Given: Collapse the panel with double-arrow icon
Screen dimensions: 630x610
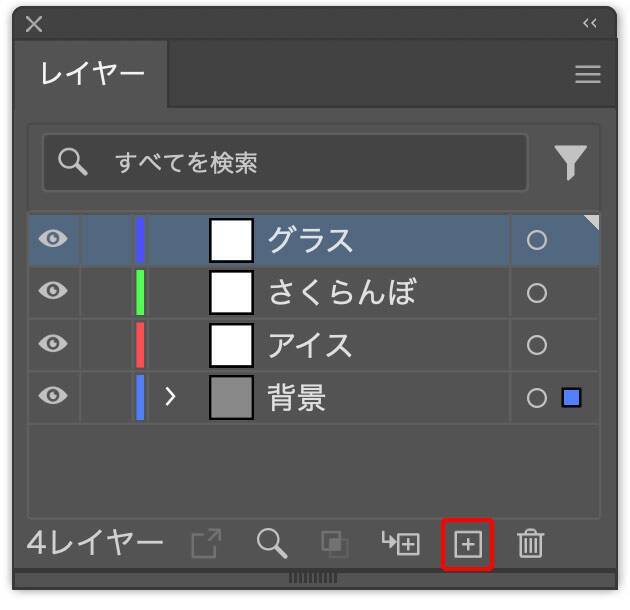Looking at the screenshot, I should pyautogui.click(x=590, y=24).
